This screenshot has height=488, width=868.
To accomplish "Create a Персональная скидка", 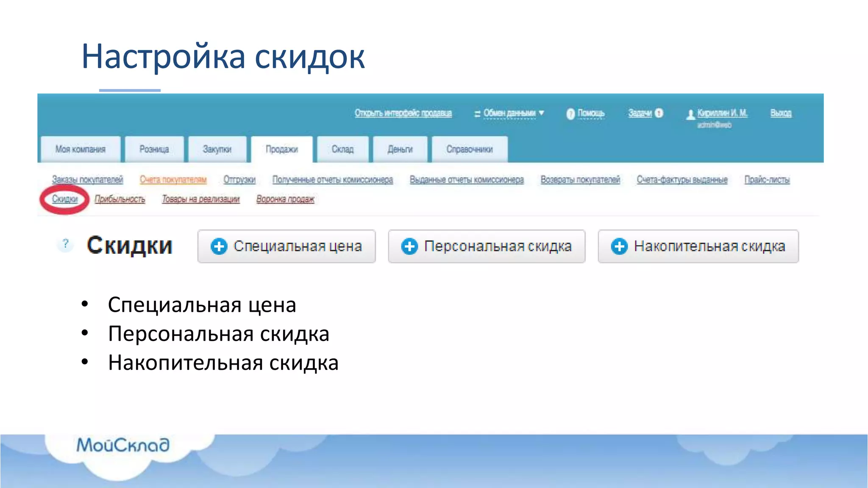I will coord(487,247).
